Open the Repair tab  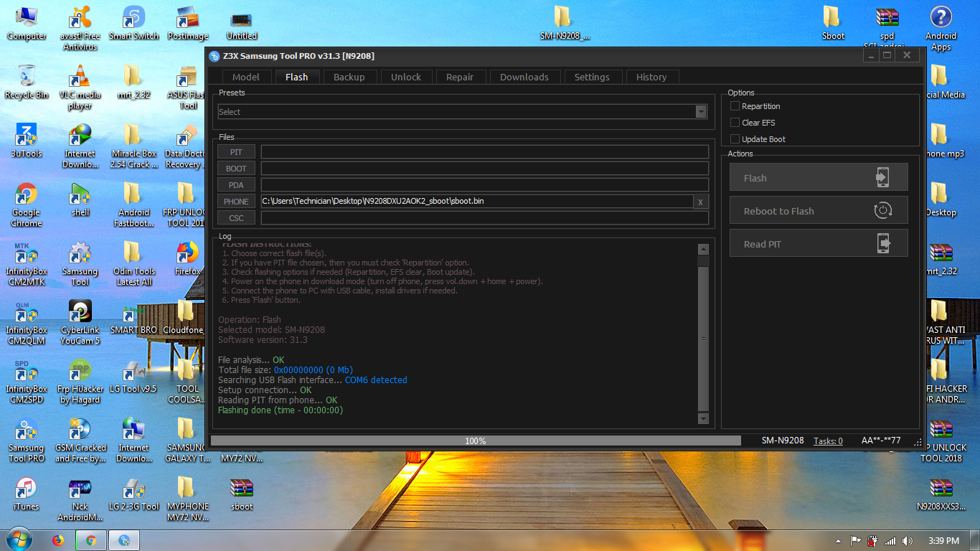(x=460, y=77)
